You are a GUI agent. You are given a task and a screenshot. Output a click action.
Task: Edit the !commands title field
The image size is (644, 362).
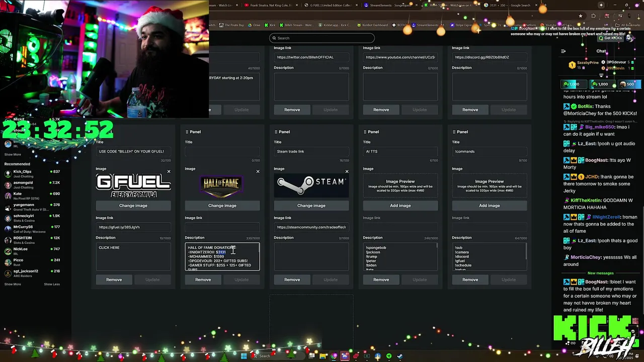(490, 151)
